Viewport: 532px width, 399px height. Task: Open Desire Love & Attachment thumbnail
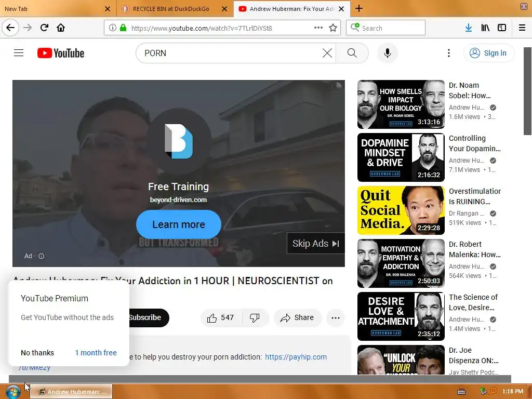401,316
